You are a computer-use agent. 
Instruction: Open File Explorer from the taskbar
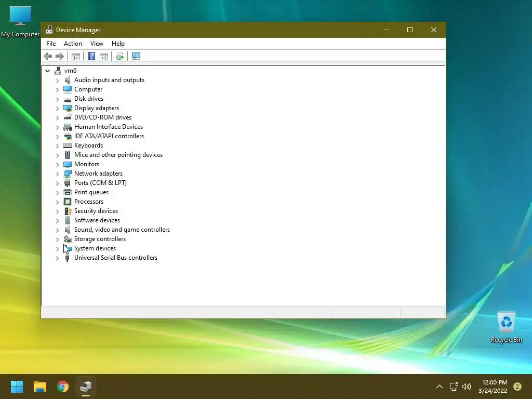pyautogui.click(x=39, y=387)
